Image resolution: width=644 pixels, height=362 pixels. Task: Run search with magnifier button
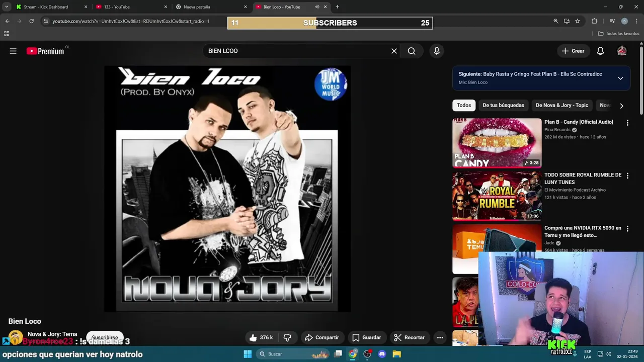(412, 51)
